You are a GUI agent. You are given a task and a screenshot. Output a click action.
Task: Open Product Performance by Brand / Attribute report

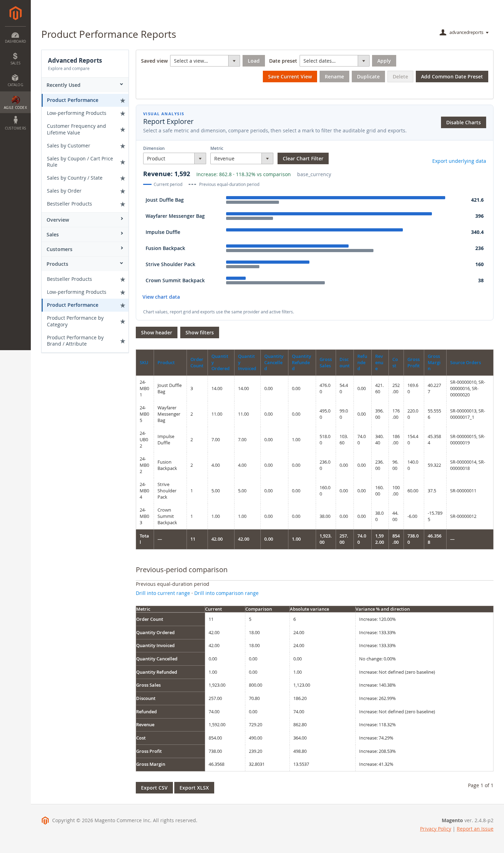pyautogui.click(x=75, y=341)
